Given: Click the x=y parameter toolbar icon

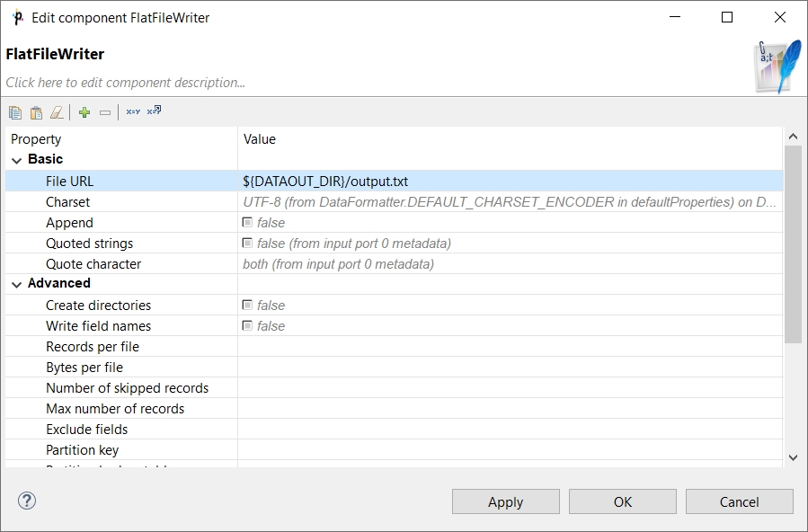Looking at the screenshot, I should (133, 111).
